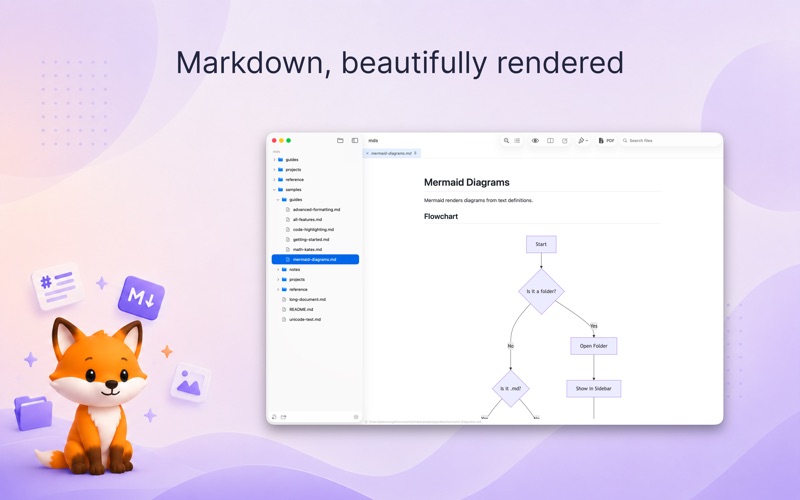Select mermaid-diagrams.md in the file tree

pos(315,259)
